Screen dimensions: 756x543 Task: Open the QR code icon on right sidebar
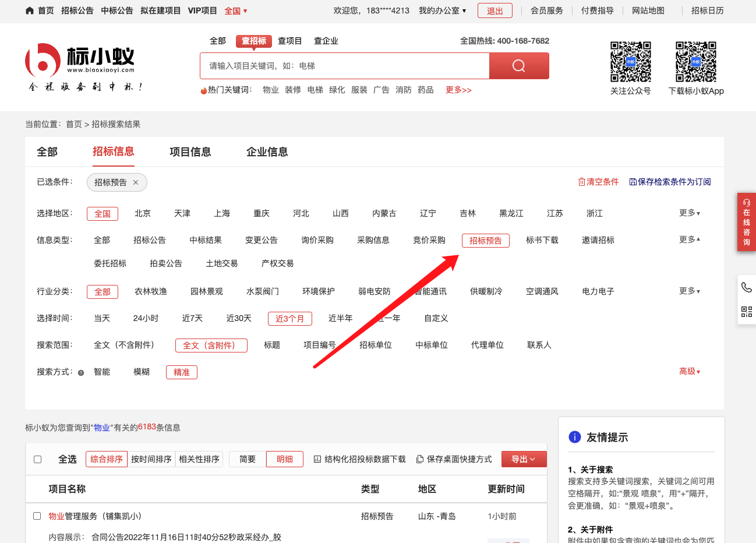(x=746, y=312)
